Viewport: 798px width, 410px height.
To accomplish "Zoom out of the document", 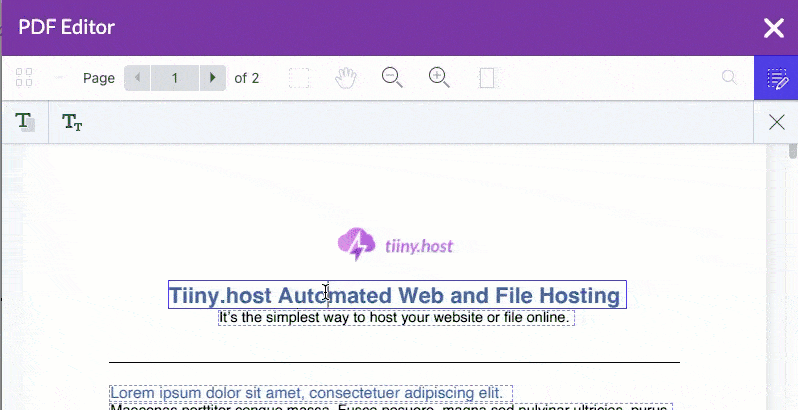I will 392,78.
